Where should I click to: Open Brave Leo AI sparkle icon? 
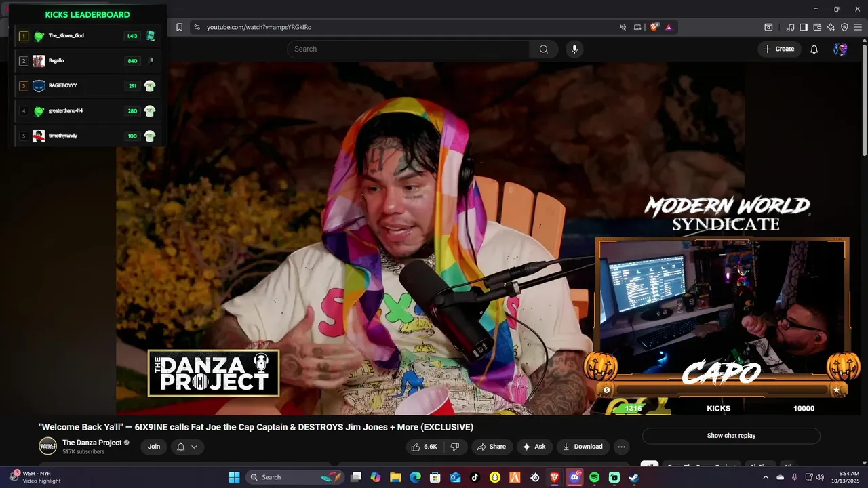pyautogui.click(x=831, y=27)
